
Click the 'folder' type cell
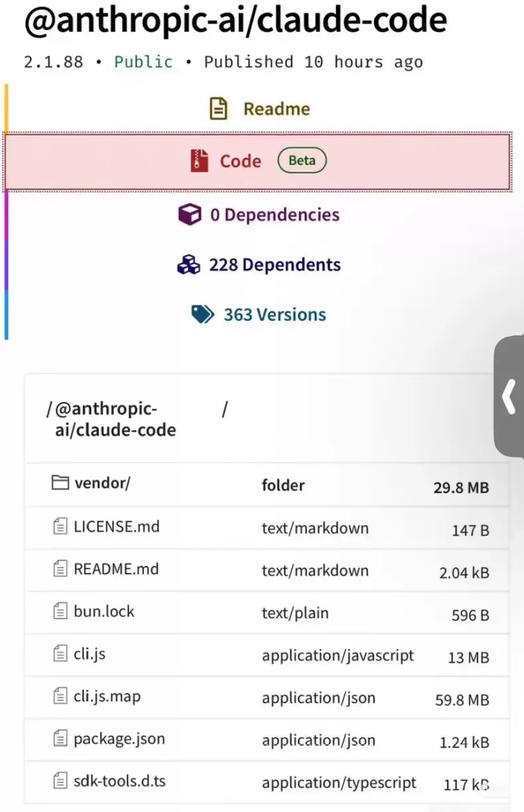283,485
